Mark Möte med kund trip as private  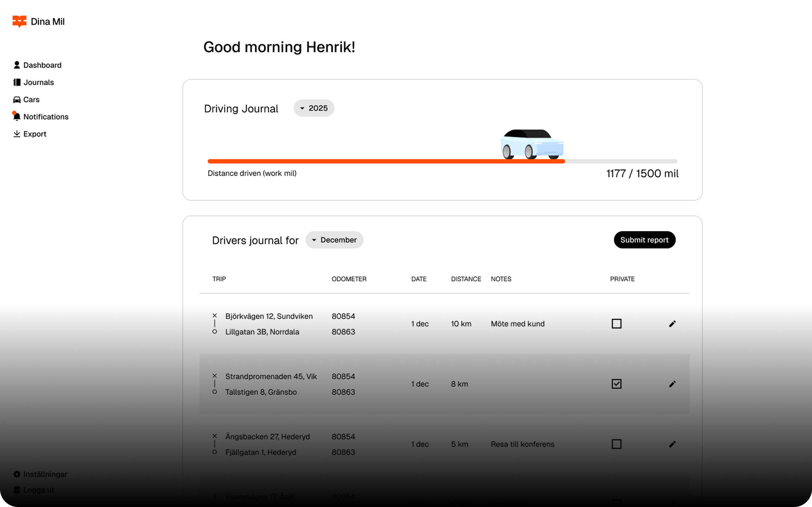[617, 324]
